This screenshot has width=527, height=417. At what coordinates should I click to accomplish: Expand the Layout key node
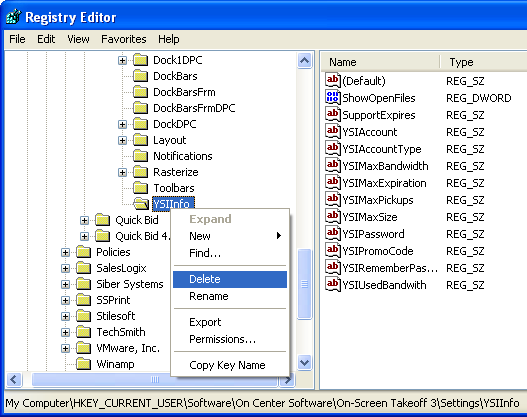[122, 140]
